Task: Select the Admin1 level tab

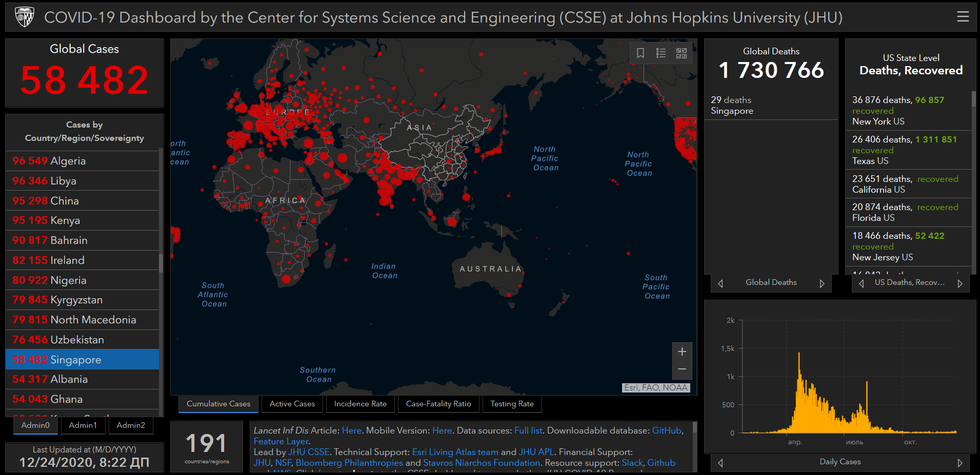Action: [x=83, y=425]
